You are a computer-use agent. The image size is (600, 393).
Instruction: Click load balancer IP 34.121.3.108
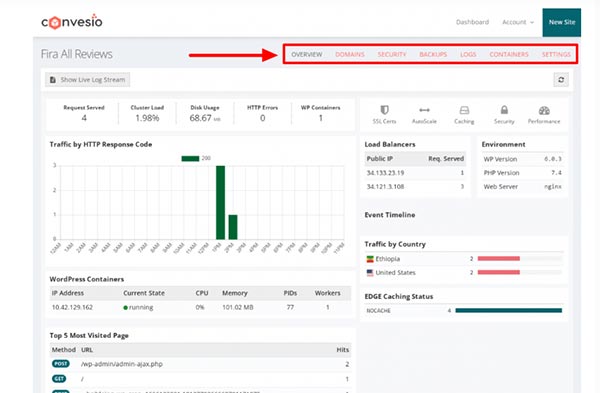pos(385,186)
